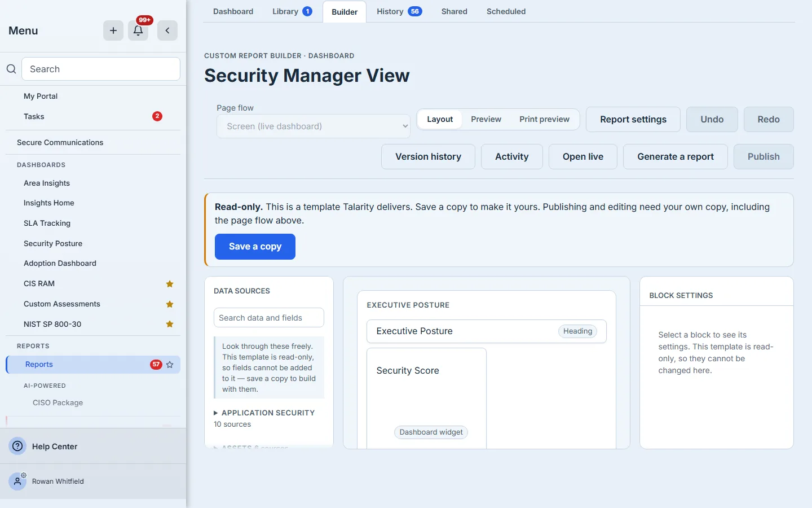Screen dimensions: 812x508
Task: Open the Area Insights dashboard
Action: (x=93, y=183)
